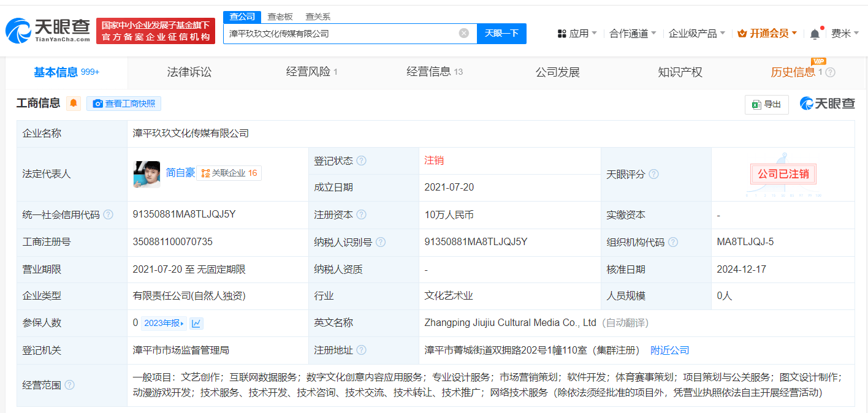Click the help icon next to 纳税人识别号
868x413 pixels.
[381, 242]
